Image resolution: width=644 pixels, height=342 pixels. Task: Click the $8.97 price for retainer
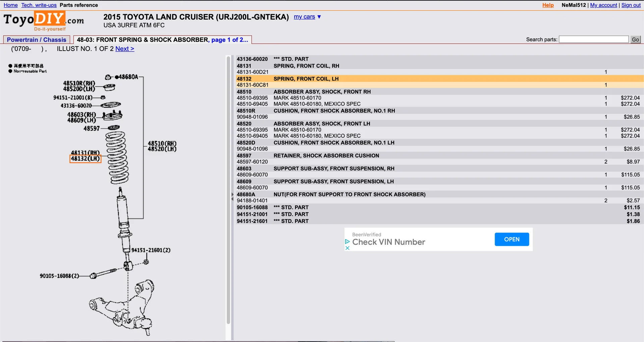click(x=633, y=162)
